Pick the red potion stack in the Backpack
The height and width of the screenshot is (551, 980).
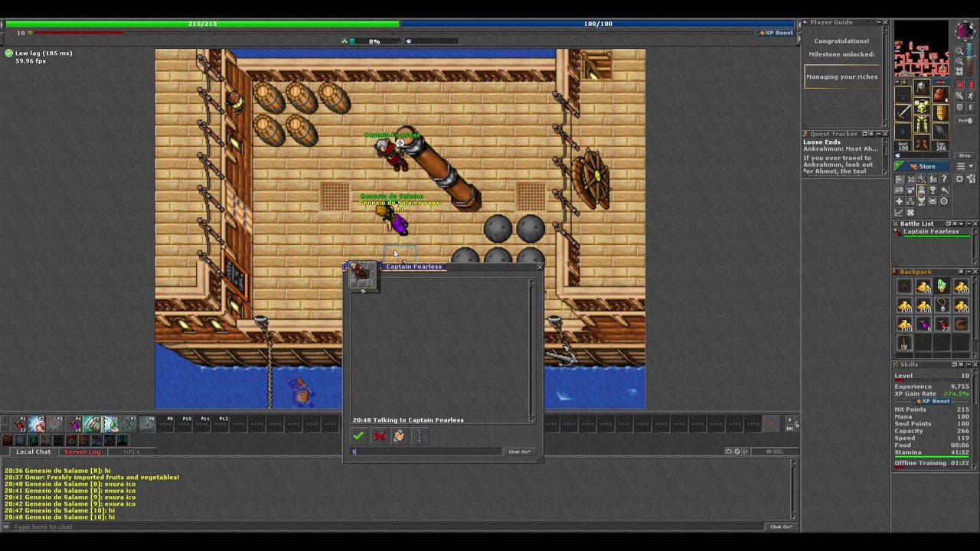[942, 324]
